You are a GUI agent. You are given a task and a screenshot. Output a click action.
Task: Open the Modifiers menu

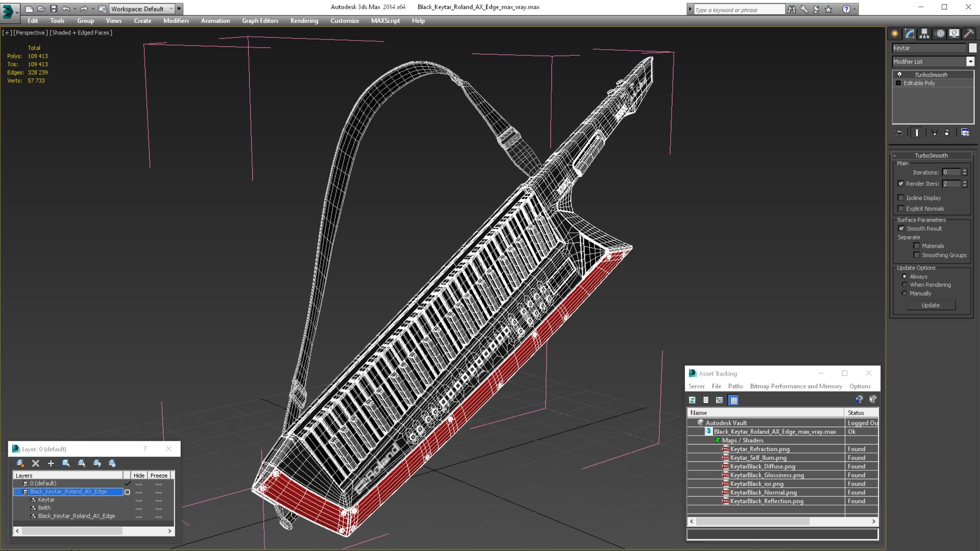pos(176,21)
